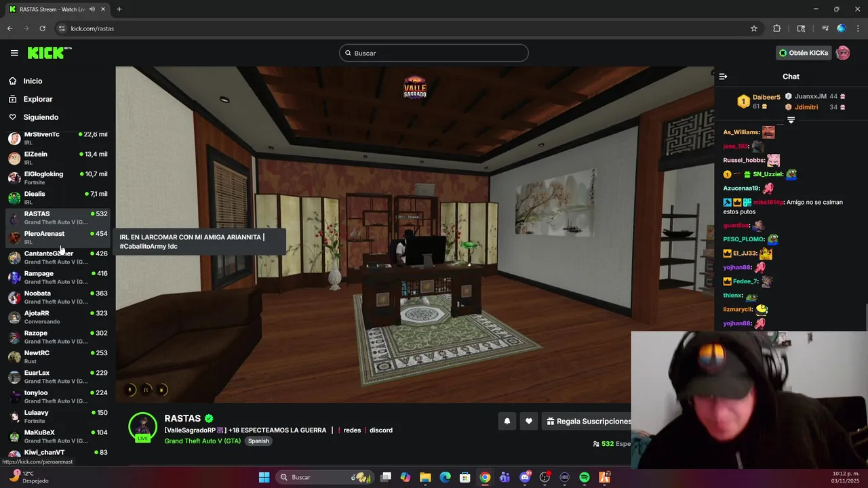Click the Daibeer5 top gifter
Image resolution: width=868 pixels, height=488 pixels.
[x=759, y=102]
